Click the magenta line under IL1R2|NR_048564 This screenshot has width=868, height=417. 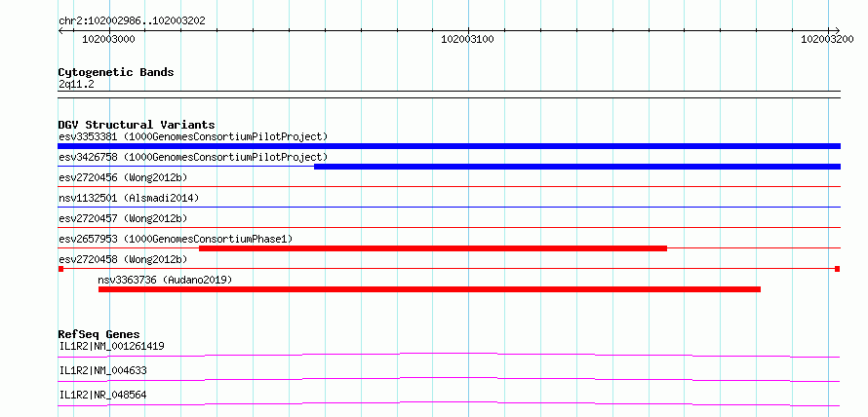coord(449,403)
